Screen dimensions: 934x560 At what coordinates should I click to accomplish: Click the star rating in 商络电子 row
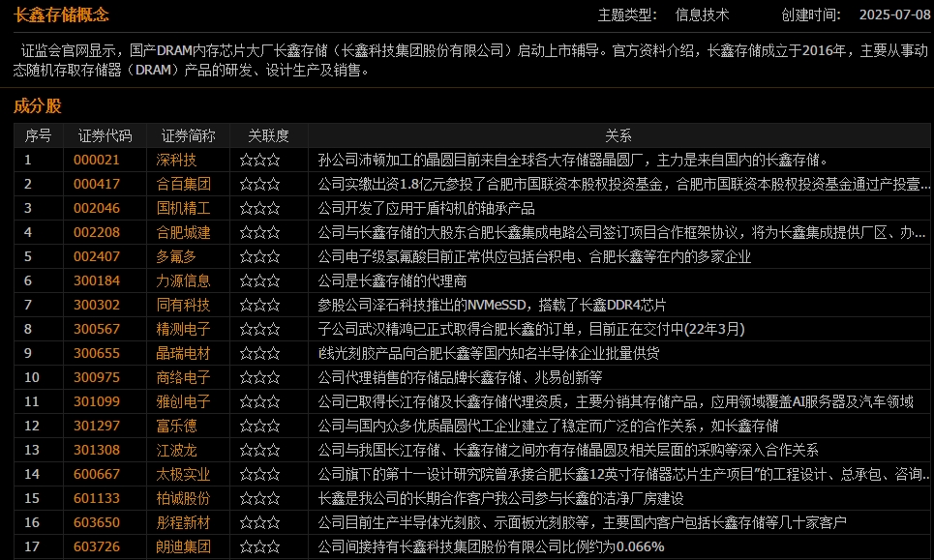click(x=259, y=377)
